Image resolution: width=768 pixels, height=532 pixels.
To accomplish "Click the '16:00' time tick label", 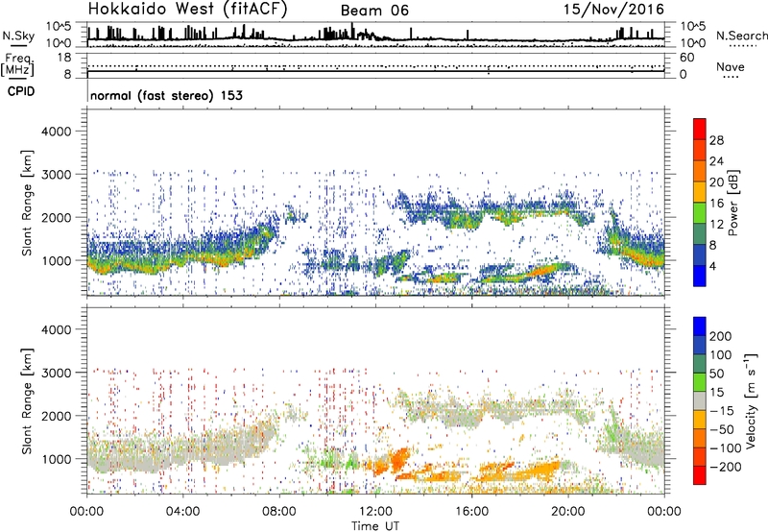I will pos(471,512).
